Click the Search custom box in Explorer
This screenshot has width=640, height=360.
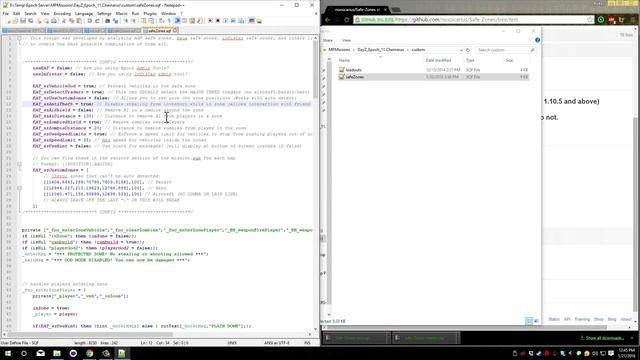coord(505,50)
